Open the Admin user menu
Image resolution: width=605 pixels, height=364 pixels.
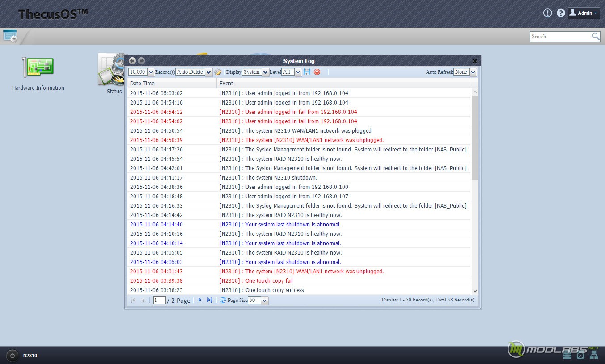[x=584, y=13]
